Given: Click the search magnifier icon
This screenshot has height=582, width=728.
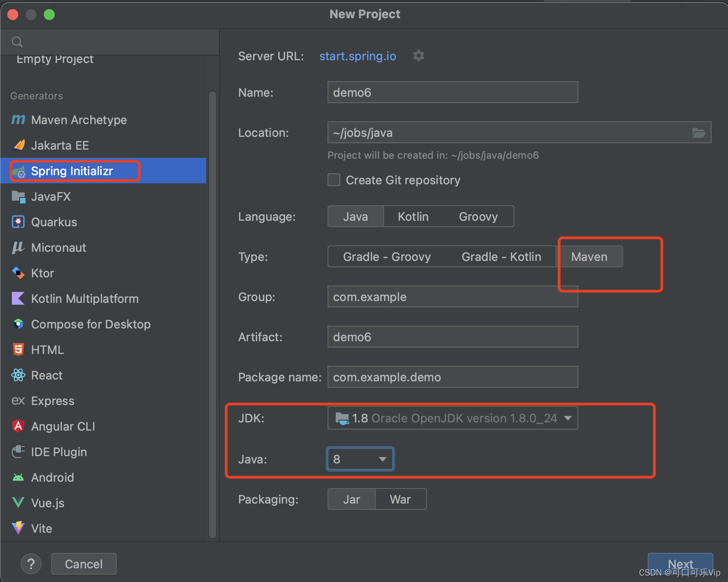Looking at the screenshot, I should (x=17, y=42).
